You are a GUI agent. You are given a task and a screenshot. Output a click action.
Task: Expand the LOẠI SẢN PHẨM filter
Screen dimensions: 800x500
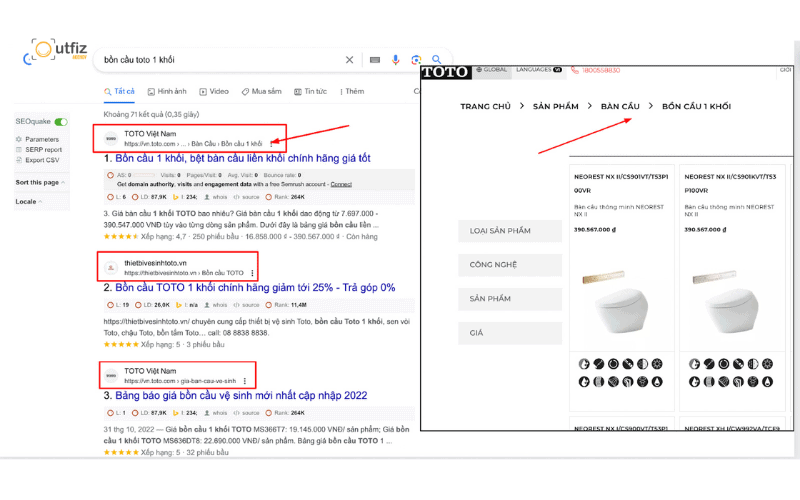(510, 231)
